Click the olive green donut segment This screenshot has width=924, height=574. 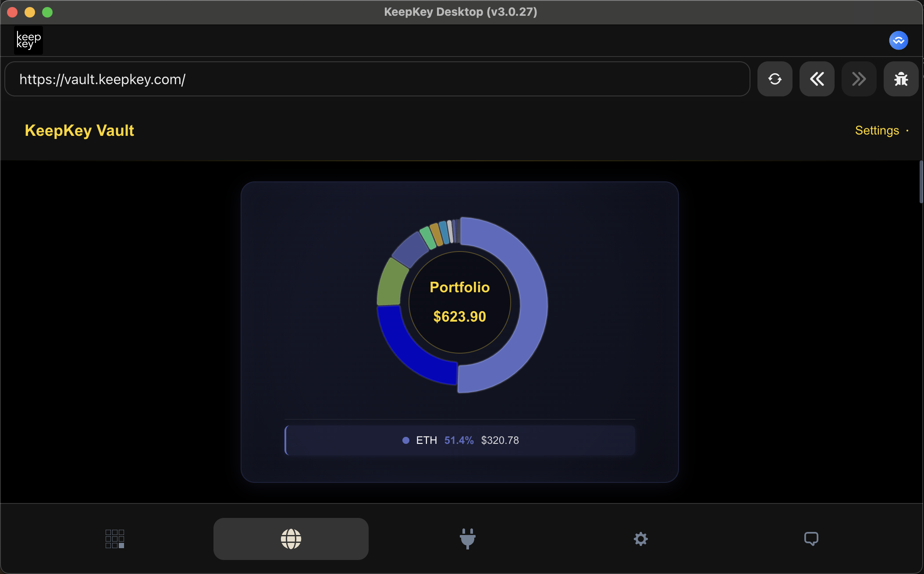[391, 283]
